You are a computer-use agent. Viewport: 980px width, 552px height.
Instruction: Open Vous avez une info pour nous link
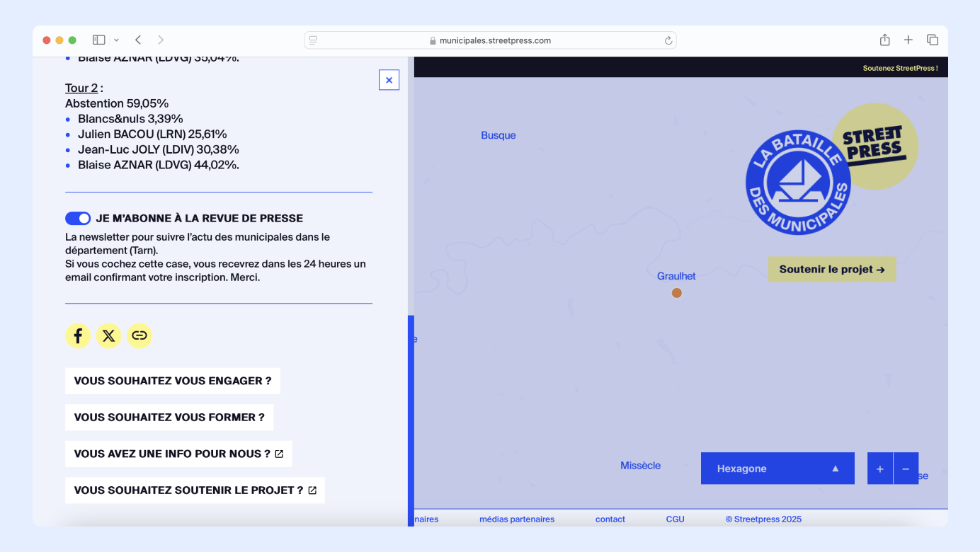pos(178,454)
